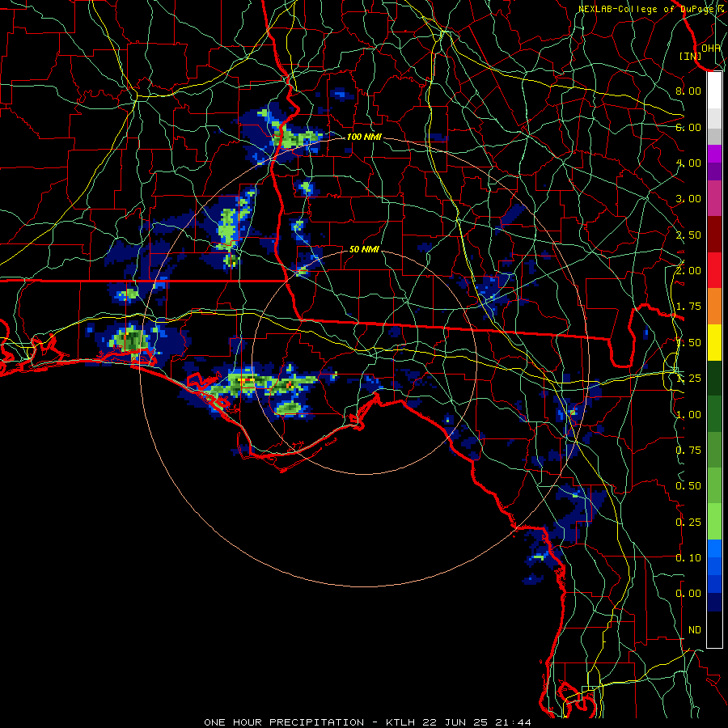Click the 0.75 legend value
Screen dimensions: 728x728
tap(688, 451)
